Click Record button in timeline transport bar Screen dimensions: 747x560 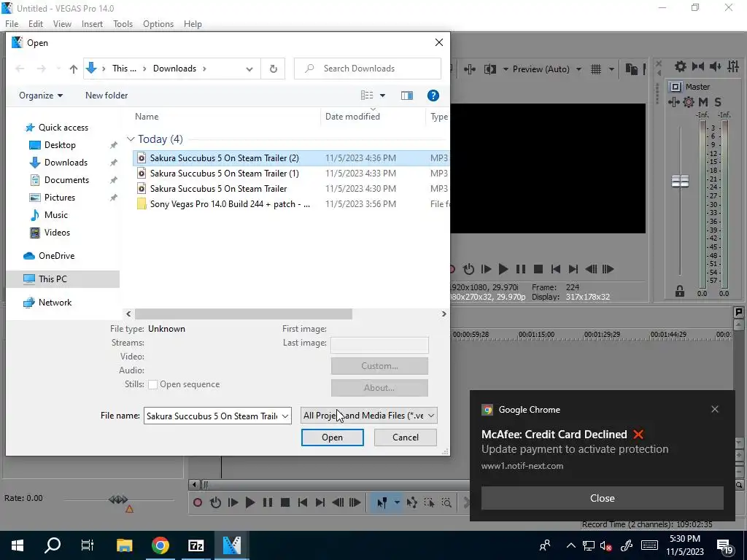click(198, 502)
